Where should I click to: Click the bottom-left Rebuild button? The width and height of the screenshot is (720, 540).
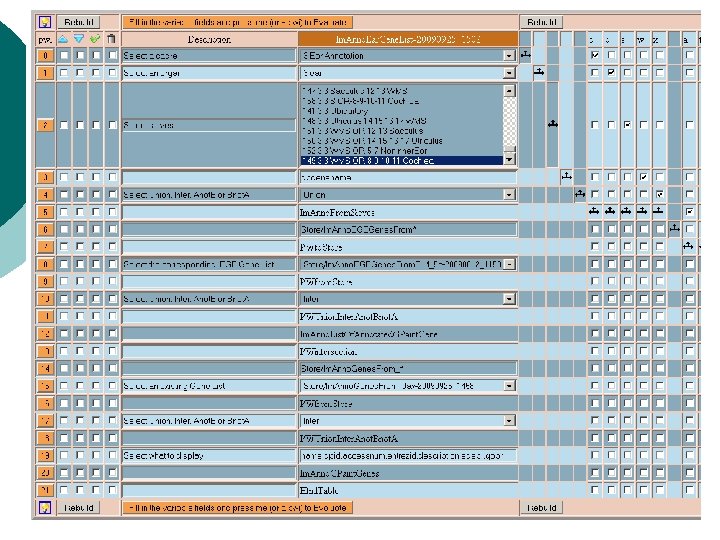[79, 507]
